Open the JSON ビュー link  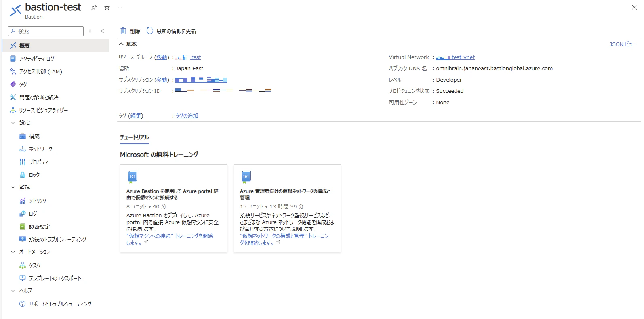[623, 44]
